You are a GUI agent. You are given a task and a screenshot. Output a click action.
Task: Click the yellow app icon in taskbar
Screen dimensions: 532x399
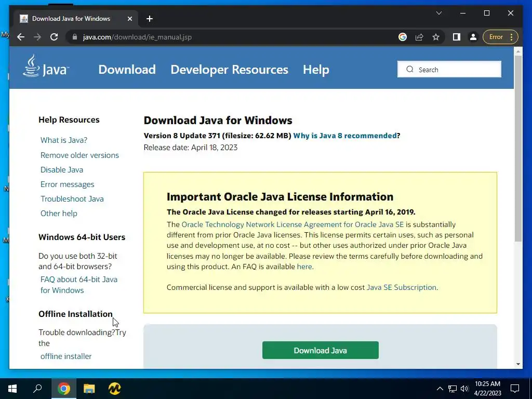coord(115,389)
